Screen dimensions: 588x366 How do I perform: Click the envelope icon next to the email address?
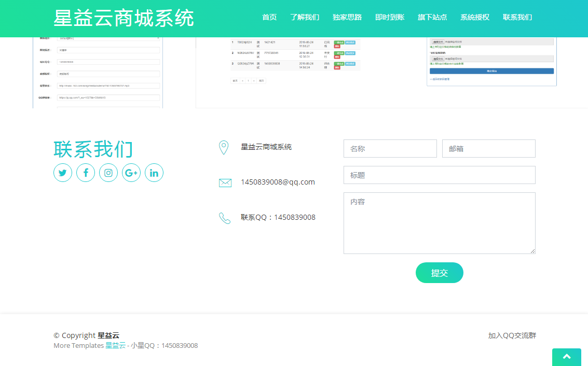pos(225,182)
